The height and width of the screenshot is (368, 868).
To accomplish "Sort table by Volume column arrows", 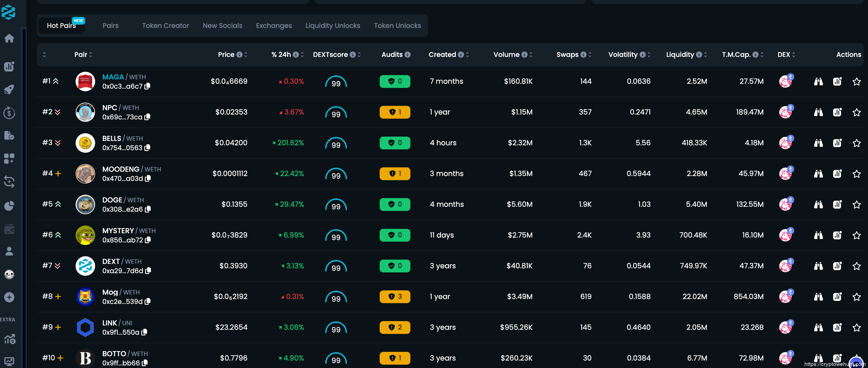I will coord(531,55).
